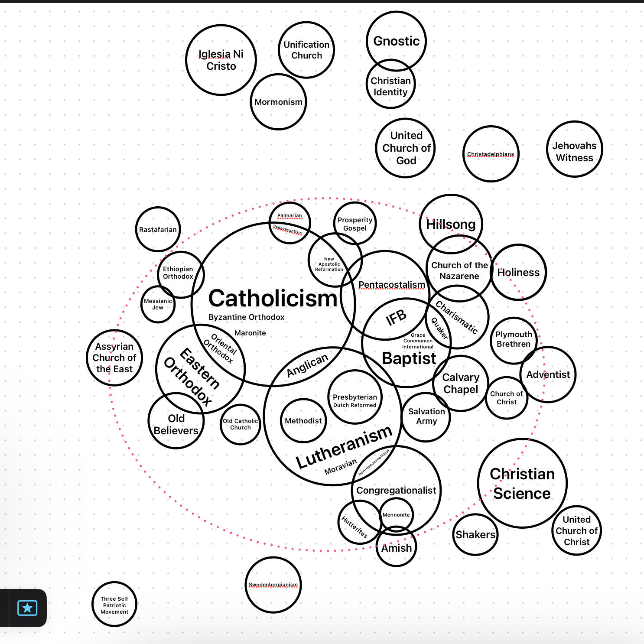The width and height of the screenshot is (644, 644).
Task: Select the Unification Church circle
Action: (x=306, y=50)
